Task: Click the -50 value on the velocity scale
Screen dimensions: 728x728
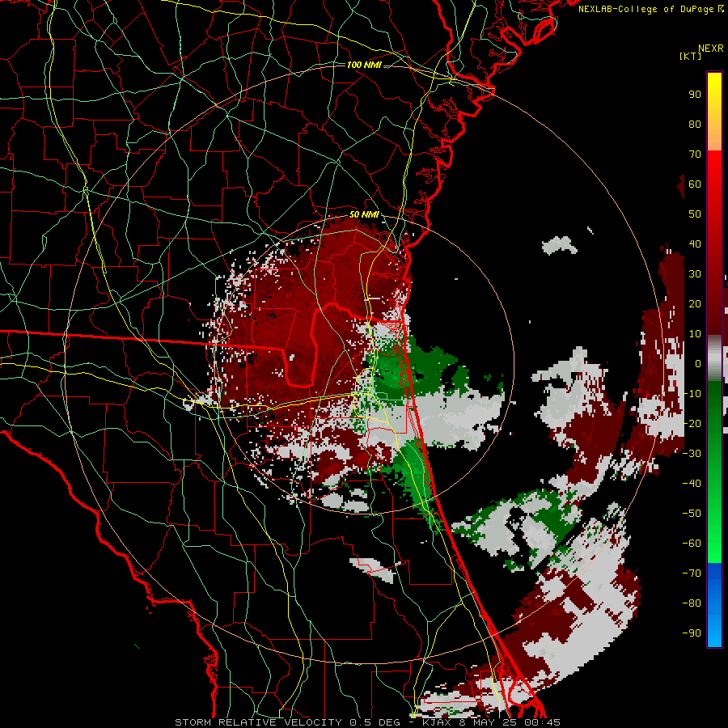Action: (x=692, y=514)
